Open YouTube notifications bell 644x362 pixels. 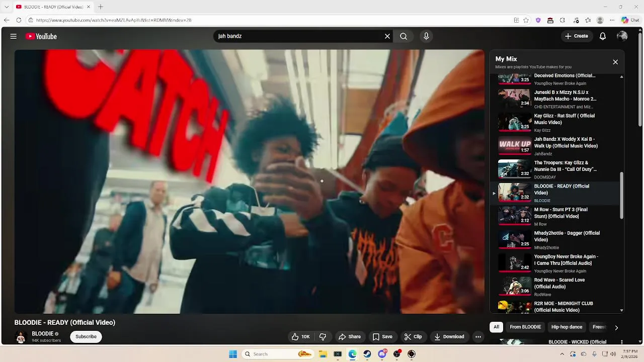tap(603, 36)
